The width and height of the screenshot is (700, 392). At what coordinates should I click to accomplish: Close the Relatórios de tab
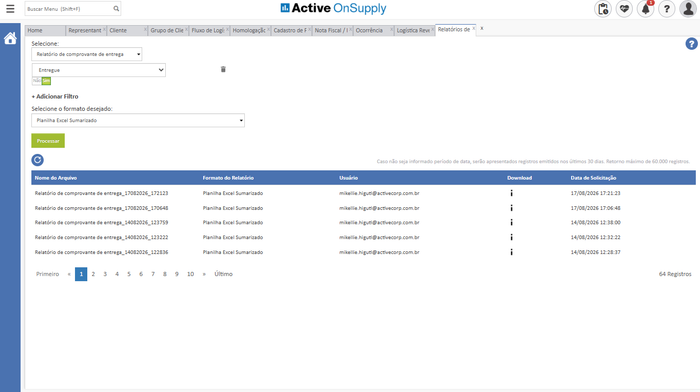click(x=474, y=29)
